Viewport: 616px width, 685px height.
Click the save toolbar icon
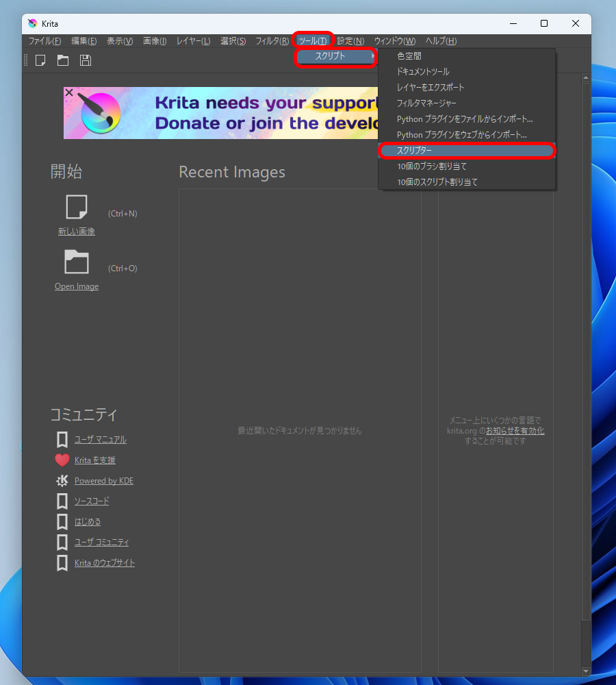[x=86, y=60]
